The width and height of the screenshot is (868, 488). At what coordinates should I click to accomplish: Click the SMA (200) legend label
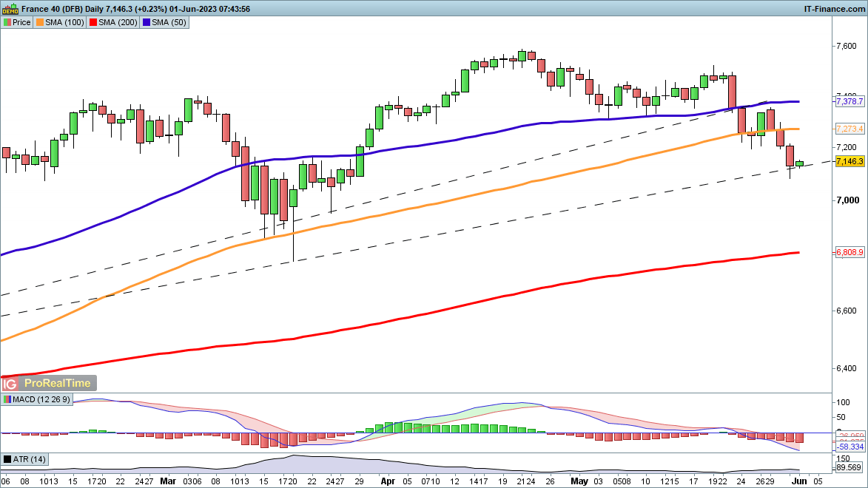pyautogui.click(x=118, y=22)
